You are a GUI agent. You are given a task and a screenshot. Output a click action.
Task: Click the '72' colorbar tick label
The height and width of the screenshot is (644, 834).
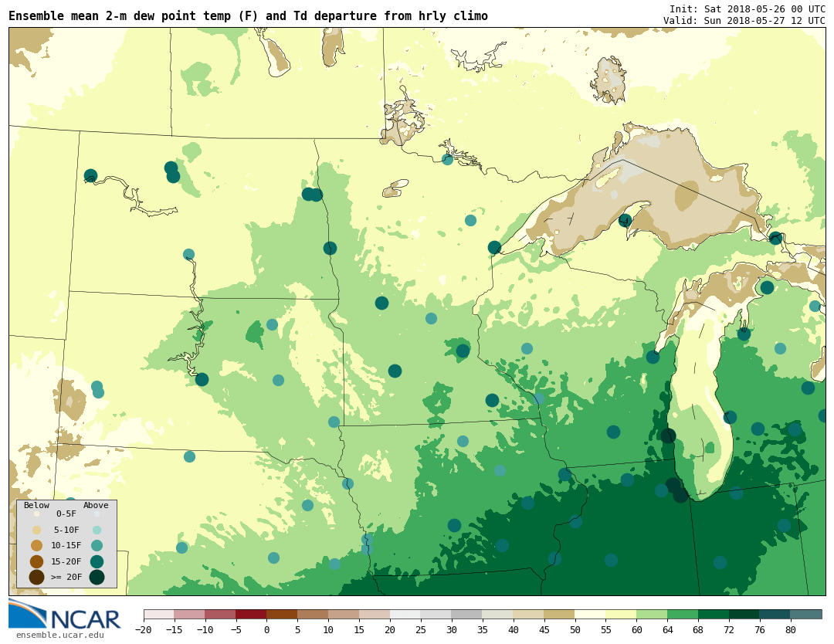point(729,630)
